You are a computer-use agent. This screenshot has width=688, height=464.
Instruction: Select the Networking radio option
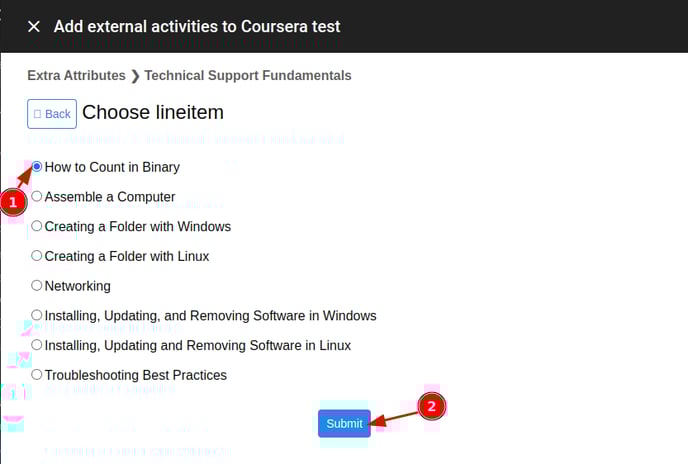coord(37,286)
